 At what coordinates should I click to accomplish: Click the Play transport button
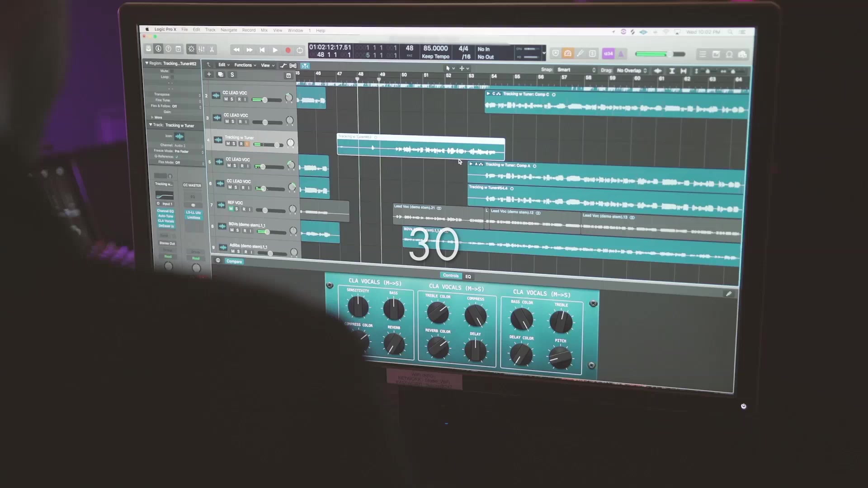(x=275, y=50)
